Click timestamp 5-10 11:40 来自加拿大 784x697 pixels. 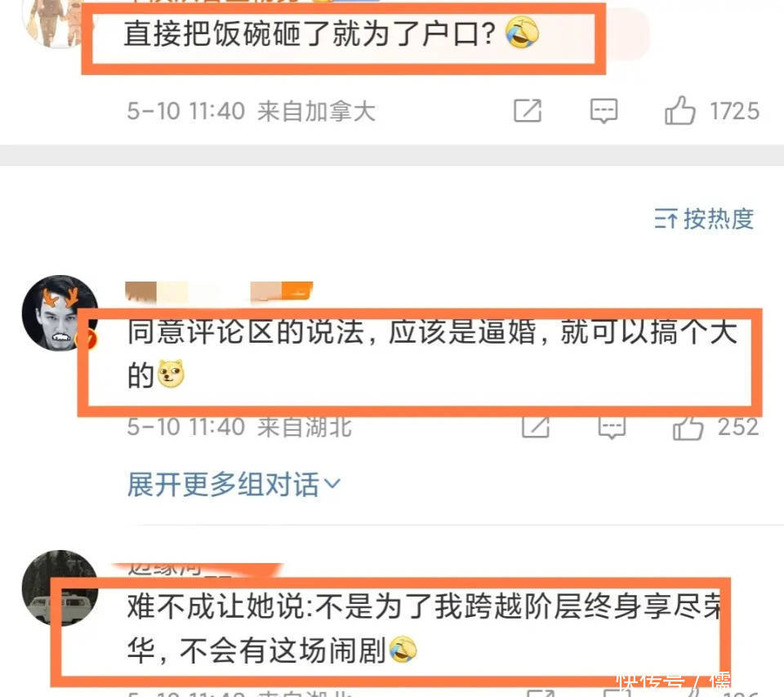pyautogui.click(x=251, y=111)
